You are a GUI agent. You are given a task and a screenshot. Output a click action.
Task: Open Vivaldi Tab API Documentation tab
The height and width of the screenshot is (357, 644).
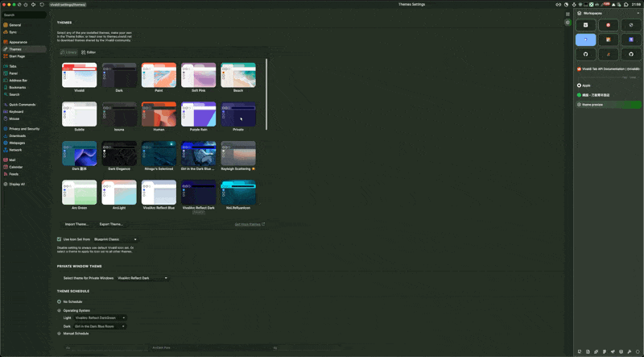point(609,69)
